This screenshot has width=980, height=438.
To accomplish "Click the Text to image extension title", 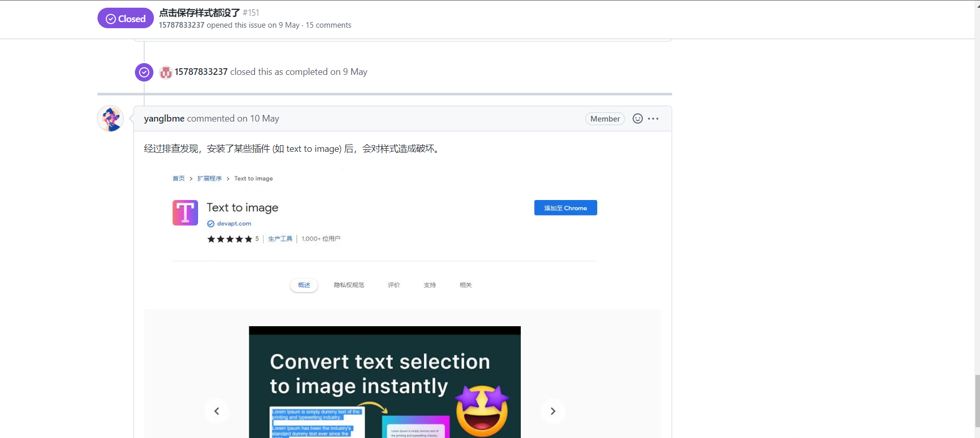I will (243, 208).
